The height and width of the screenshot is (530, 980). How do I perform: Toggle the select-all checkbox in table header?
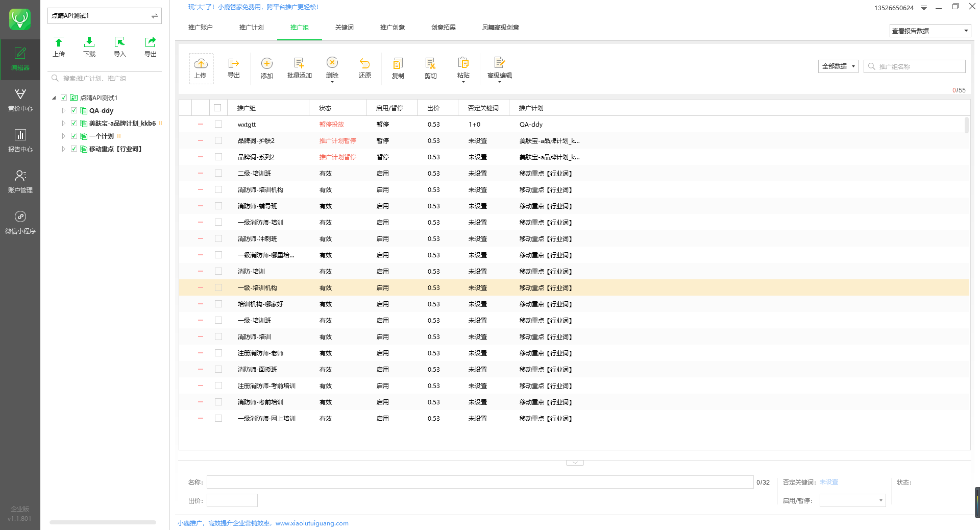point(217,108)
